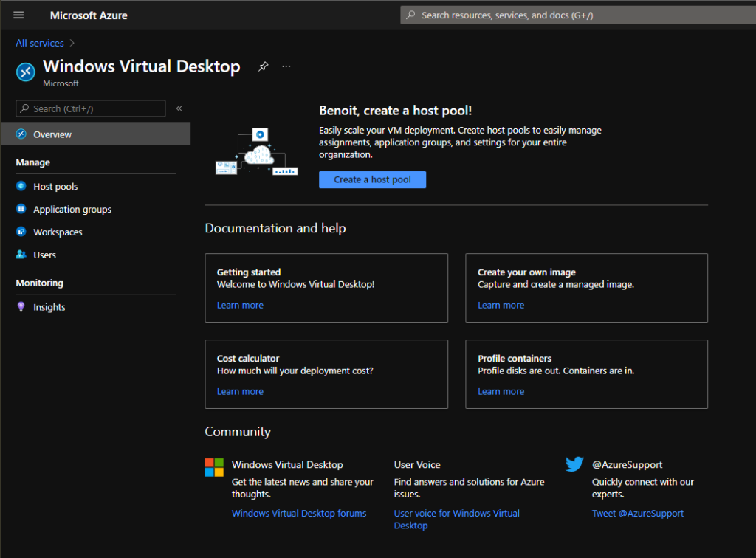Click the Documentation and help heading

(275, 228)
